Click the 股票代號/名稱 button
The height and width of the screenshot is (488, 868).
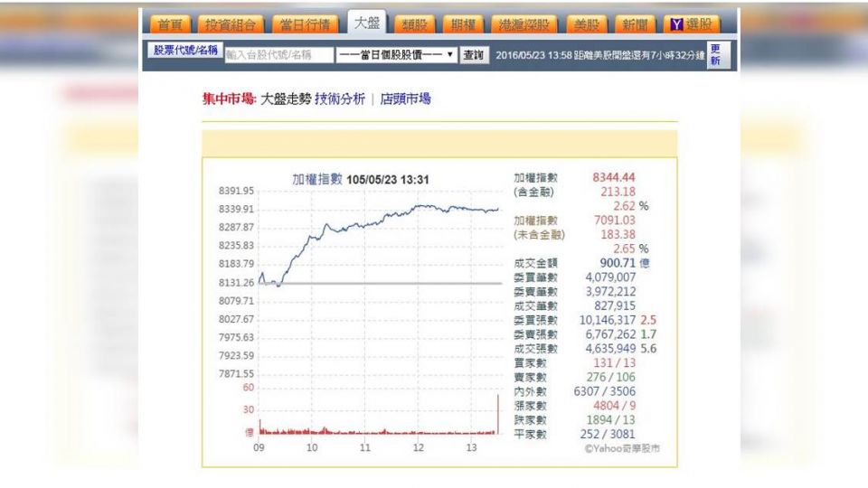click(185, 52)
